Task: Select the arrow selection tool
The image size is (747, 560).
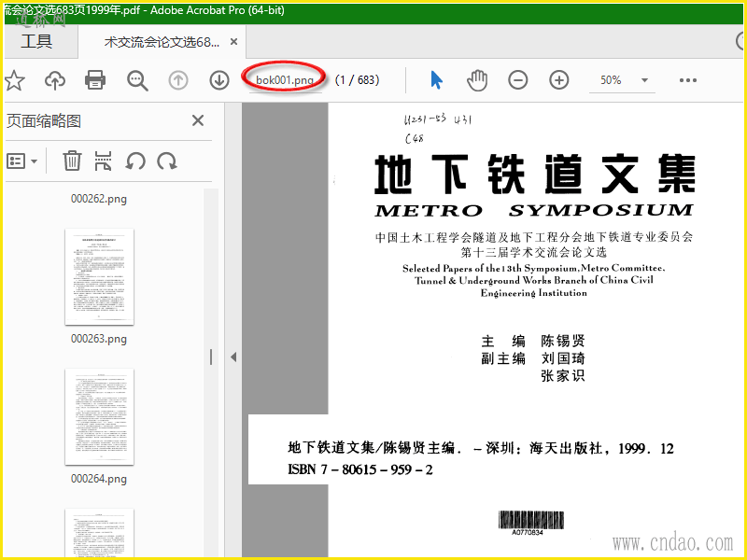Action: (x=436, y=80)
